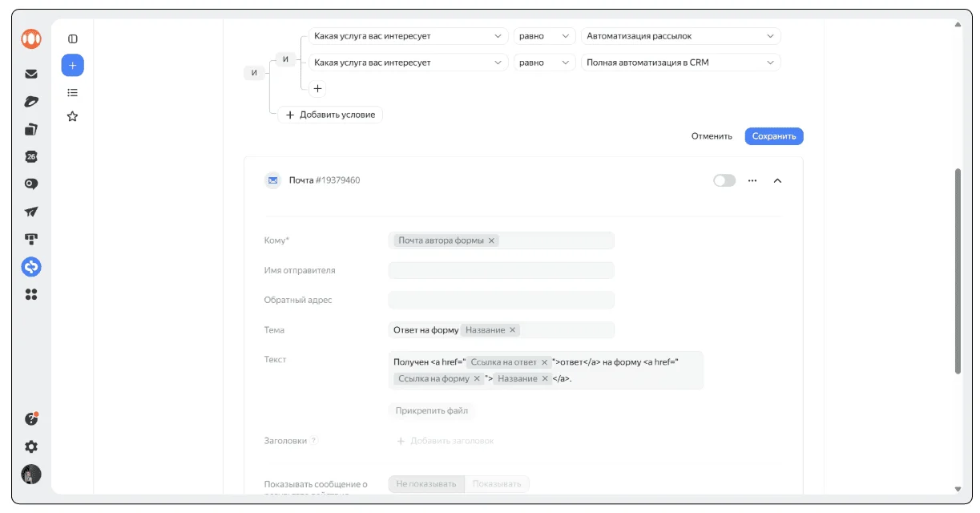Click Отменить to cancel changes
Viewport: 980px width, 513px height.
coord(712,136)
